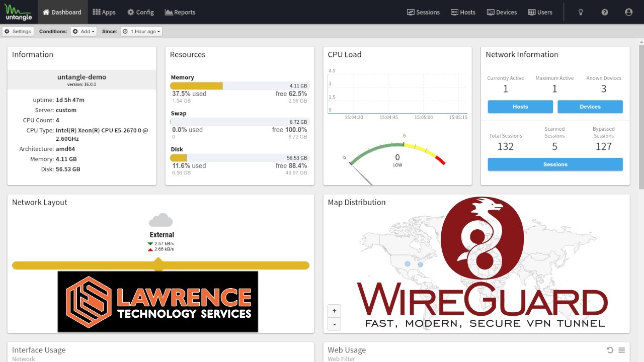The width and height of the screenshot is (644, 362).
Task: Click the Memory usage bar
Action: (239, 86)
